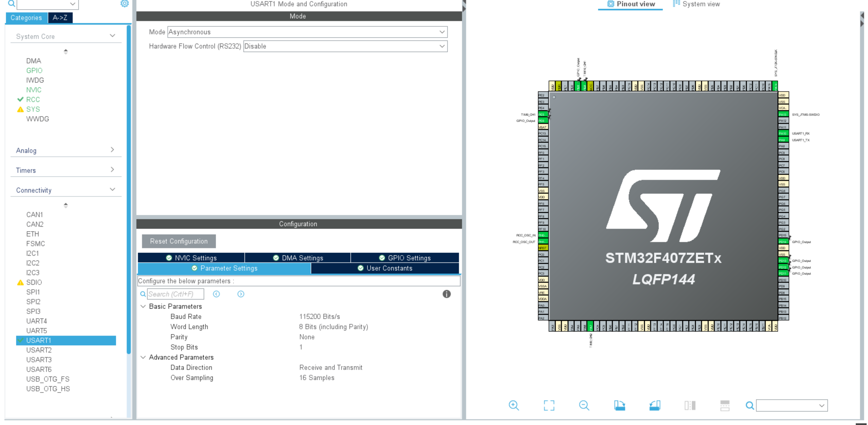Select the PA10 pin labeled USART1_RX
The width and height of the screenshot is (868, 425).
click(783, 133)
